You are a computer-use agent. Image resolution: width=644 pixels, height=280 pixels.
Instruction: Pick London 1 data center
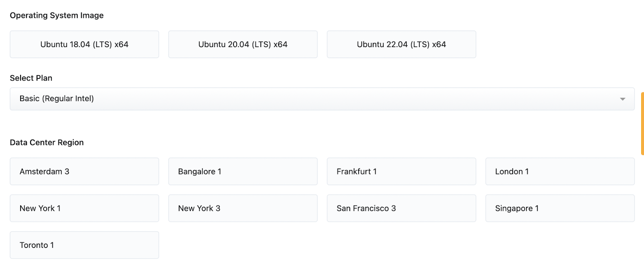pos(560,171)
